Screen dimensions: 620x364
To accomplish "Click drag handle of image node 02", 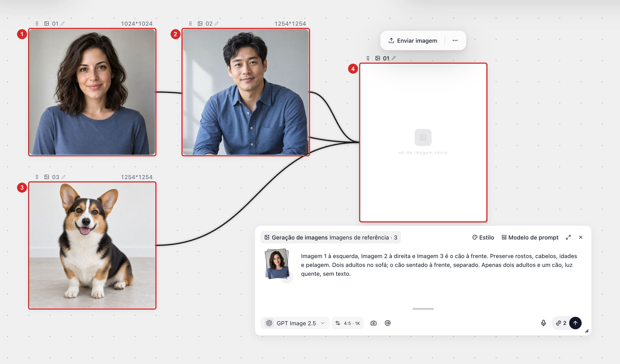I will coord(190,24).
